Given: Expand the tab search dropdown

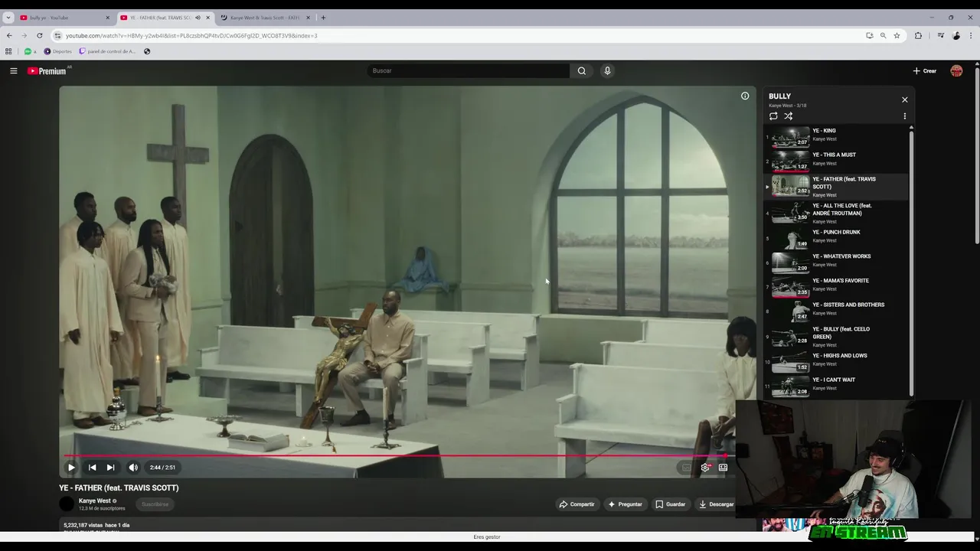Looking at the screenshot, I should tap(8, 18).
